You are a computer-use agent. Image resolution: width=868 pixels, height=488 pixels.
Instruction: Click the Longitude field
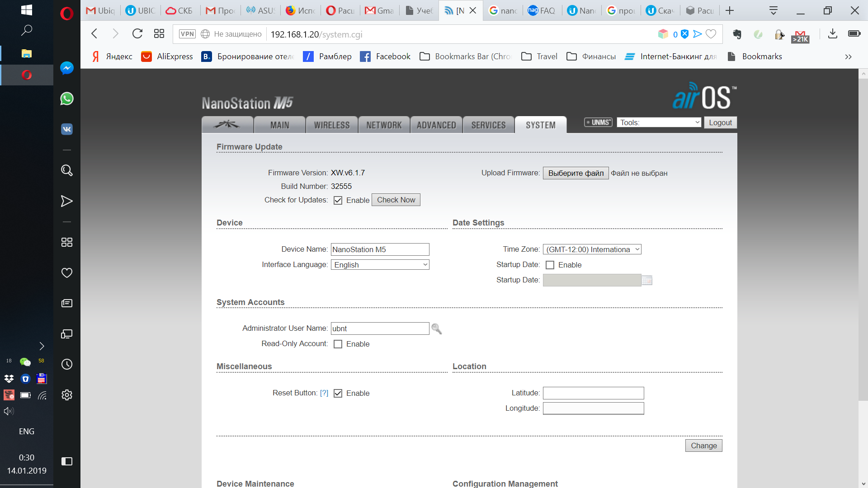(x=593, y=408)
